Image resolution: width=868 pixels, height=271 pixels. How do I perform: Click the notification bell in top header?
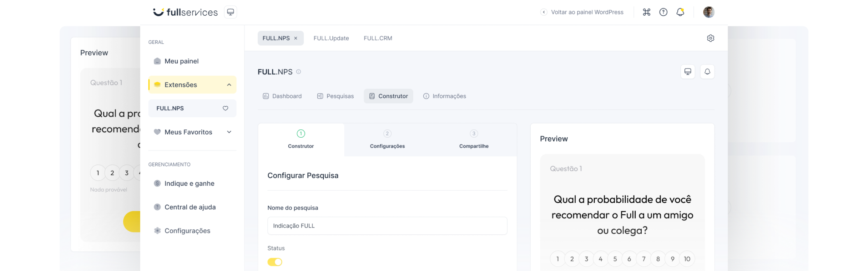click(680, 12)
